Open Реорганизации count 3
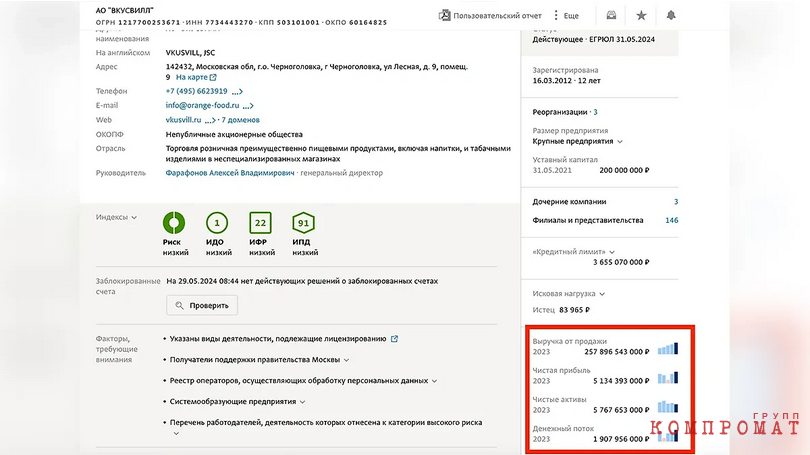This screenshot has height=455, width=810. tap(596, 112)
